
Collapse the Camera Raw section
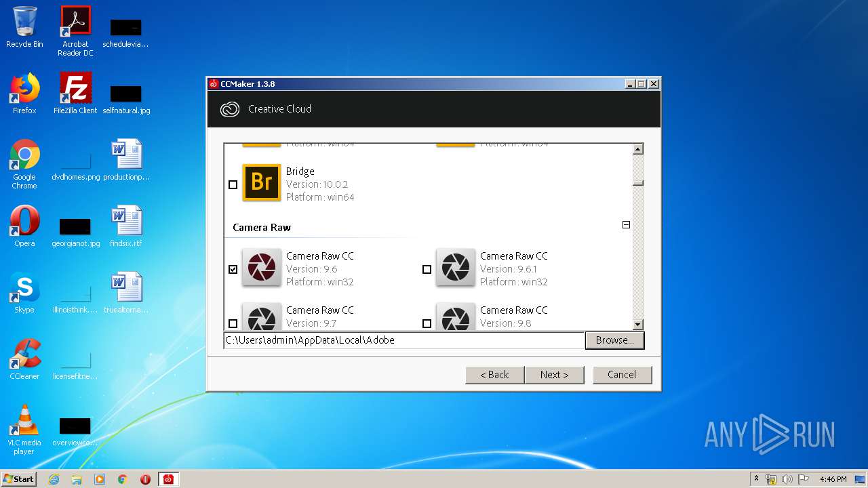pos(626,224)
